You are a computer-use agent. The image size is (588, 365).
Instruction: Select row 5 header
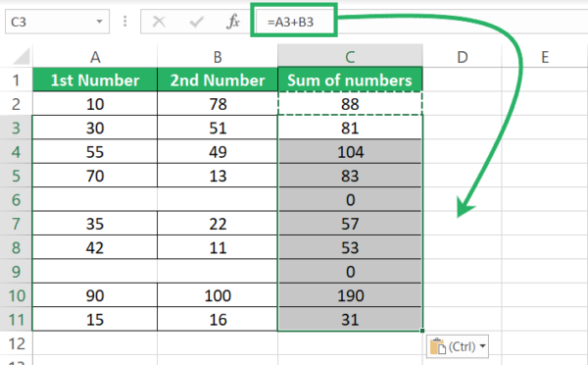(x=16, y=176)
